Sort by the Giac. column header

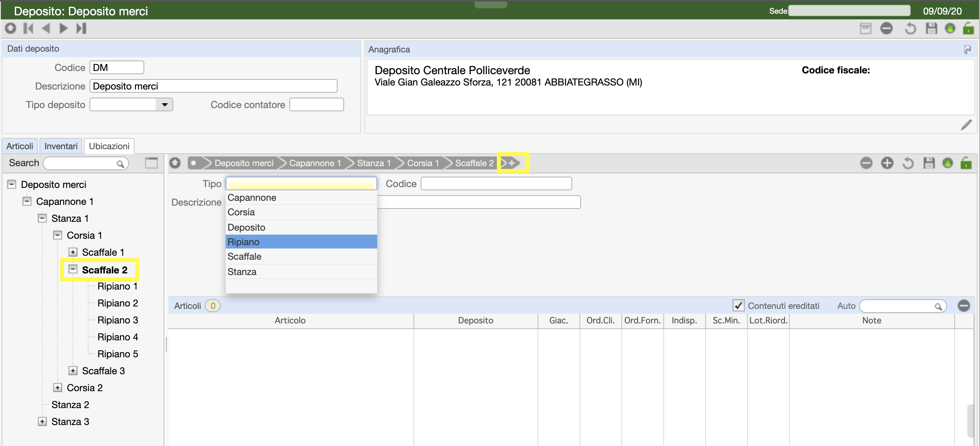pos(559,321)
